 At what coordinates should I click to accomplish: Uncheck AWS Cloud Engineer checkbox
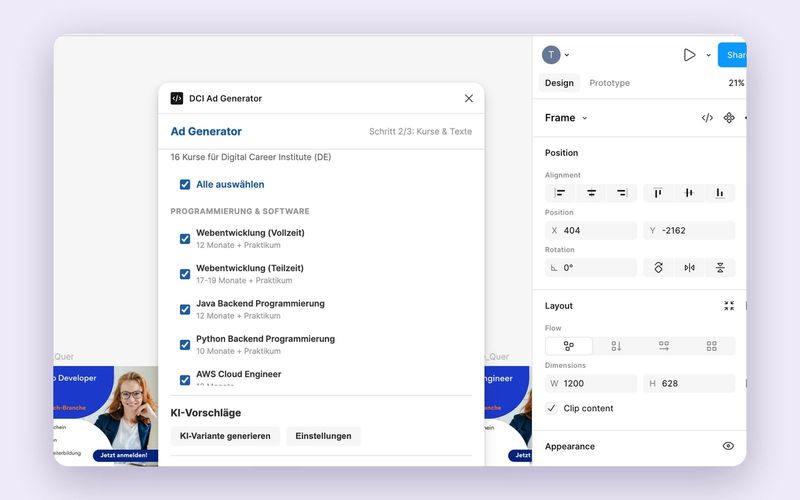(185, 380)
